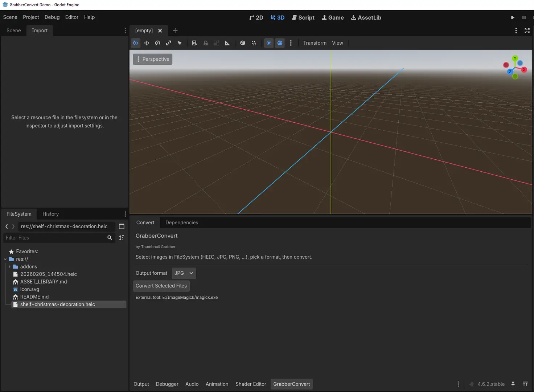Click the group selected nodes icon
The width and height of the screenshot is (534, 392).
click(x=217, y=43)
